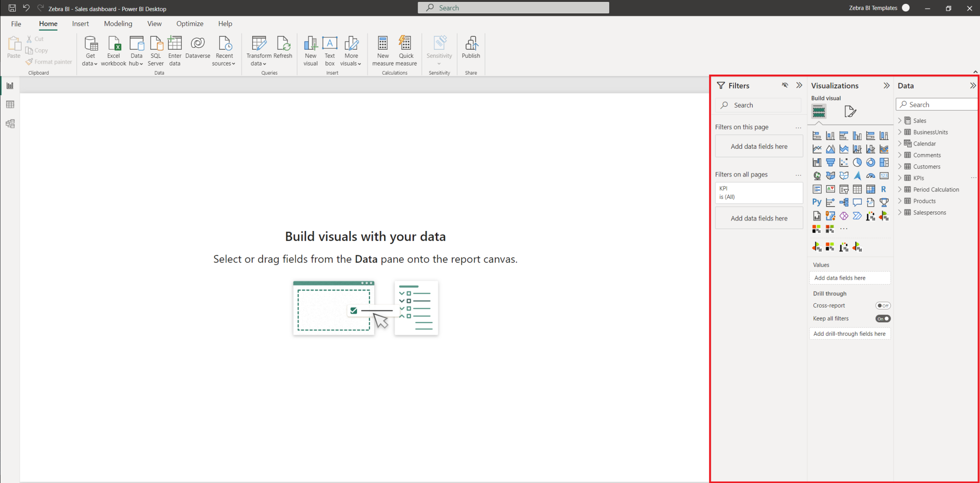Image resolution: width=980 pixels, height=483 pixels.
Task: Collapse the Filters pane with chevrons
Action: (799, 86)
